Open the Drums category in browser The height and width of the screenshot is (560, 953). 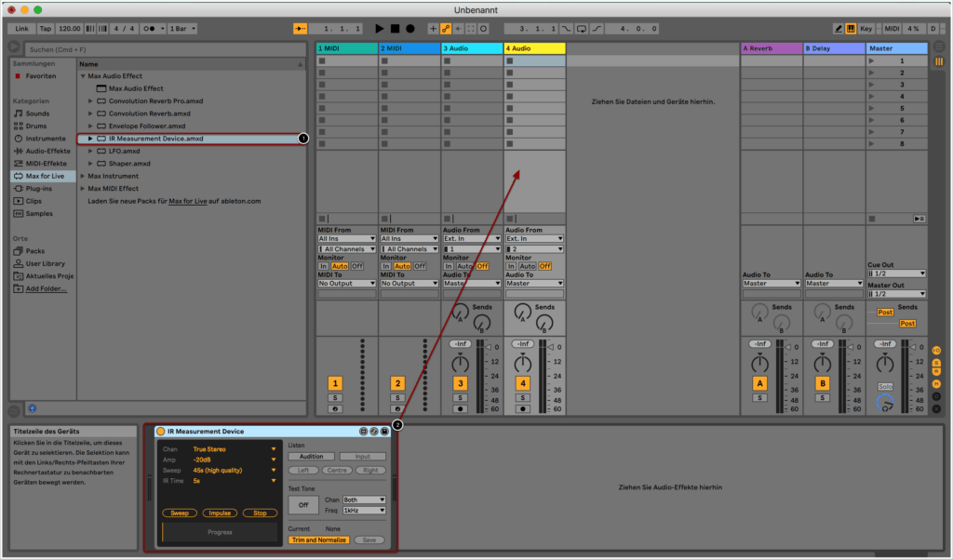point(35,126)
